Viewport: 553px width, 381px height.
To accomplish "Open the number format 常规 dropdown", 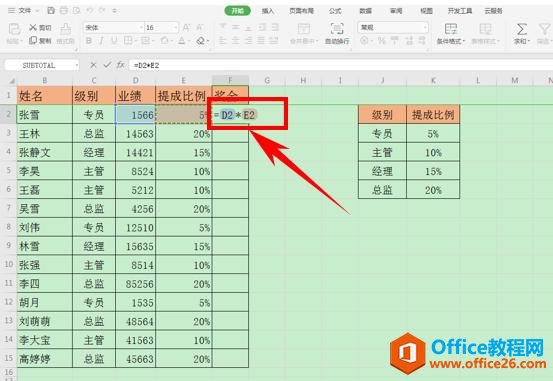I will point(425,27).
